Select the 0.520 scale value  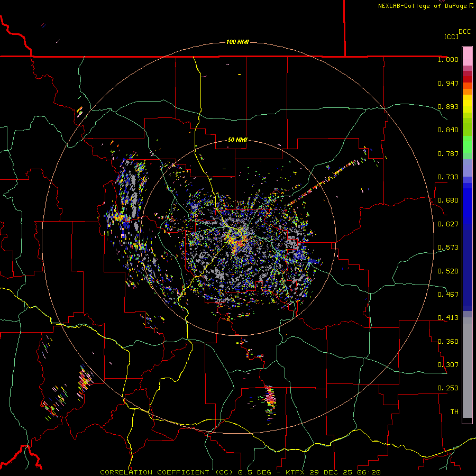pyautogui.click(x=448, y=271)
